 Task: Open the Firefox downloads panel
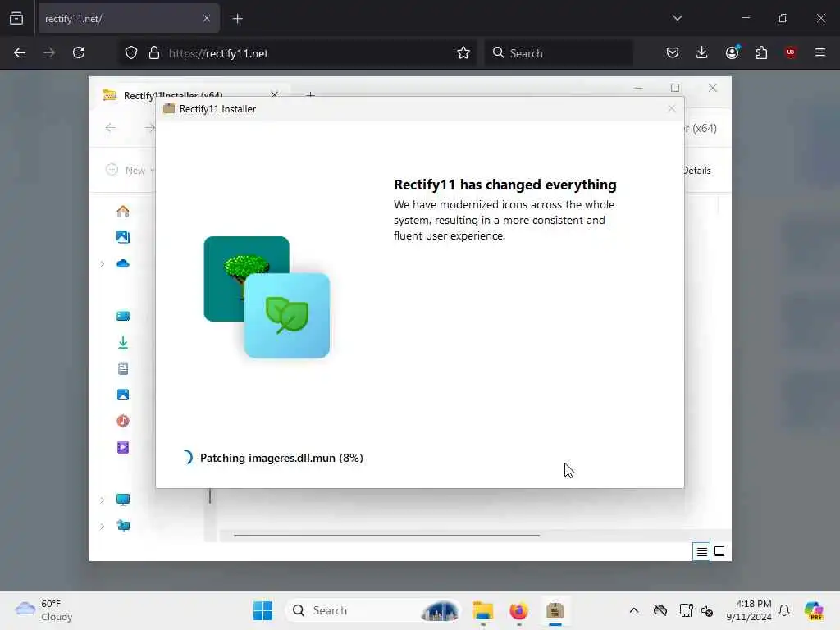coord(702,53)
